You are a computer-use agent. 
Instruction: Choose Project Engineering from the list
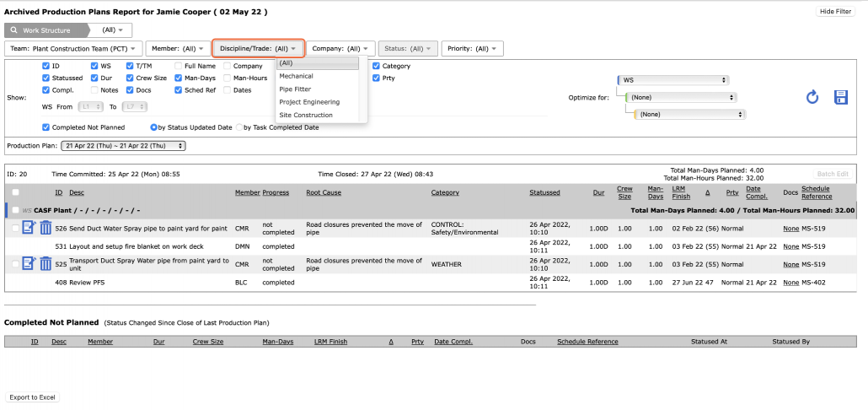pyautogui.click(x=317, y=102)
